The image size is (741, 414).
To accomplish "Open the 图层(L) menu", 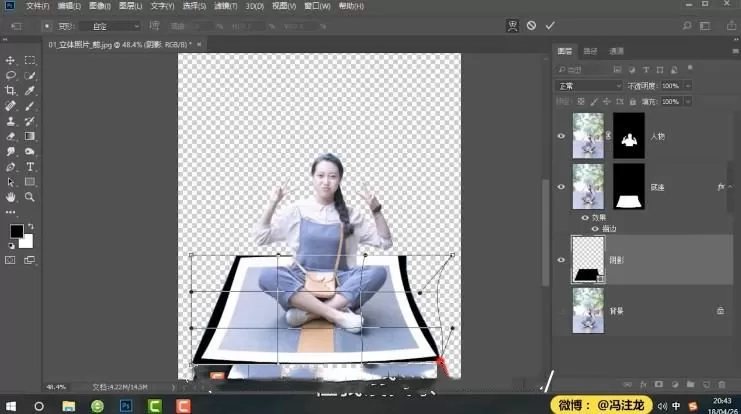I will pyautogui.click(x=129, y=6).
